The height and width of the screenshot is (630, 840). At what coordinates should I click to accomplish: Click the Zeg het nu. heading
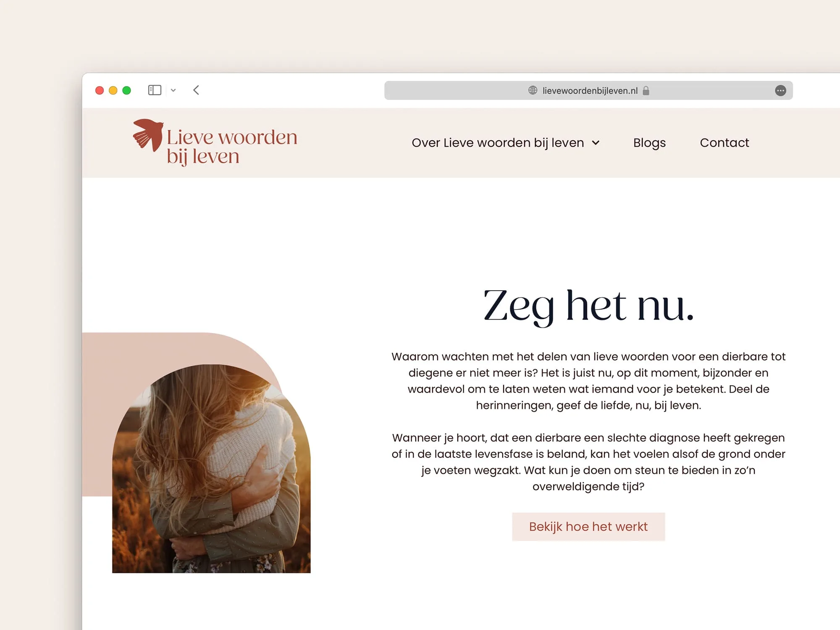[x=588, y=306]
